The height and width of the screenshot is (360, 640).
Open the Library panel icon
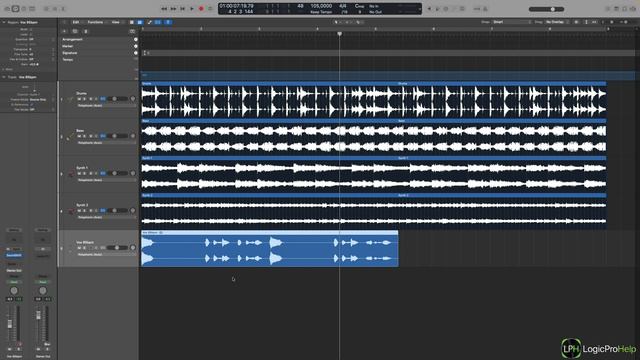[x=7, y=9]
